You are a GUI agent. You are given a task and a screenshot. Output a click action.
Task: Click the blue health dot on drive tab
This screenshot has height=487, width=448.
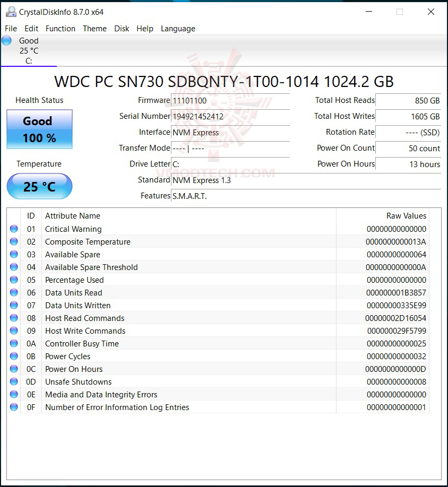click(7, 40)
